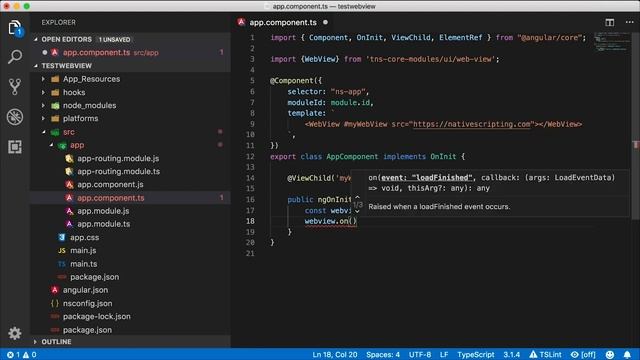Open the Explorer view in activity bar

point(15,28)
